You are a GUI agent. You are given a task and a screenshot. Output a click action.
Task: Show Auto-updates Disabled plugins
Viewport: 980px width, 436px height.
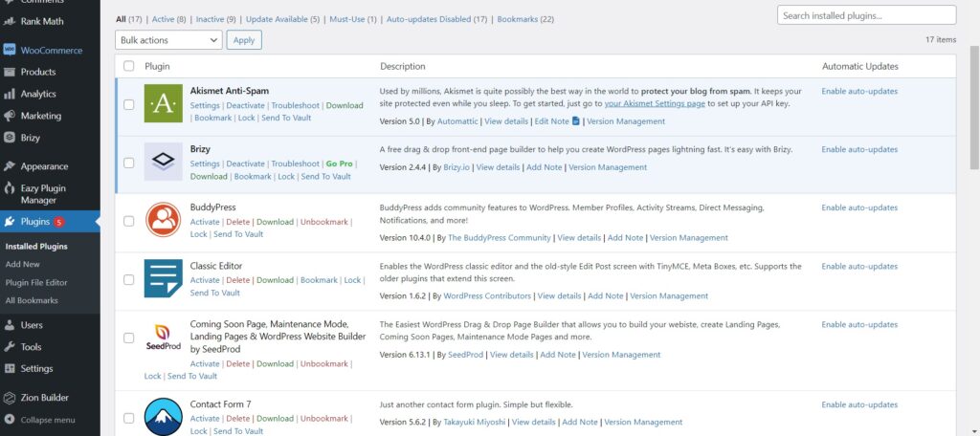436,19
